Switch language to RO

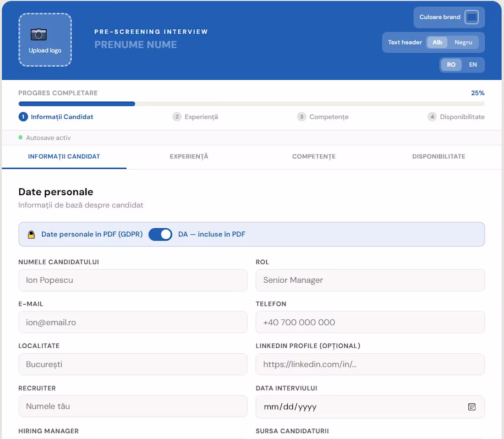point(451,65)
